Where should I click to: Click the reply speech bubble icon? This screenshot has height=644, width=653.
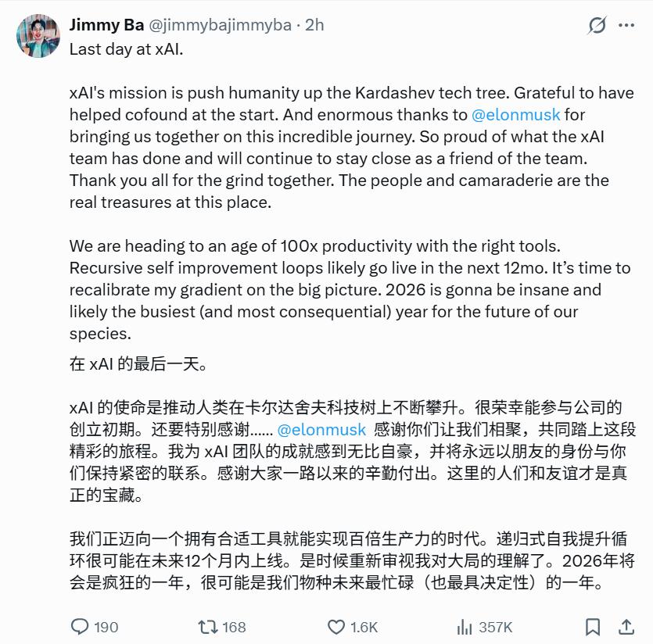(x=81, y=626)
